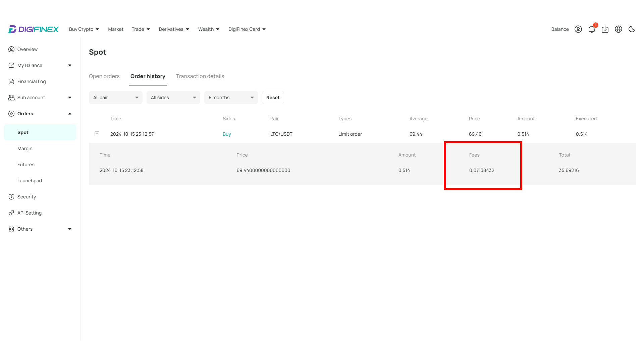The height and width of the screenshot is (362, 644).
Task: Click the total value 35.69216
Action: tap(569, 170)
